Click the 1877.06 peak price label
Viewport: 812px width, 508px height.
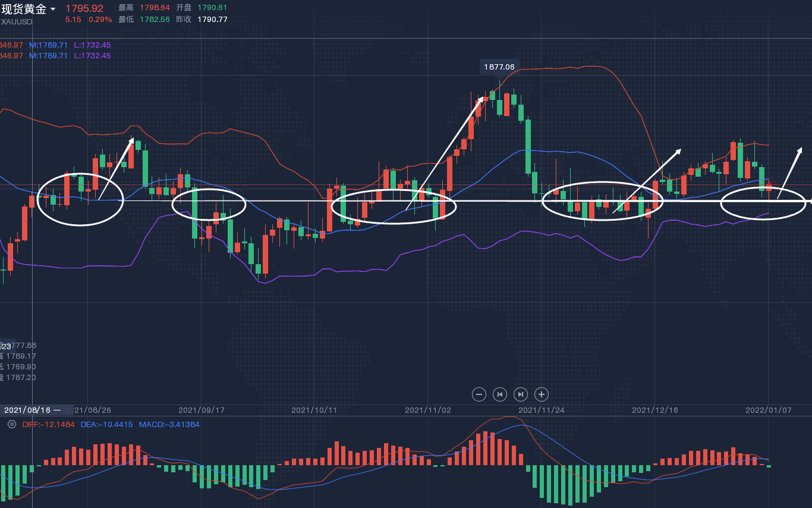pos(499,67)
